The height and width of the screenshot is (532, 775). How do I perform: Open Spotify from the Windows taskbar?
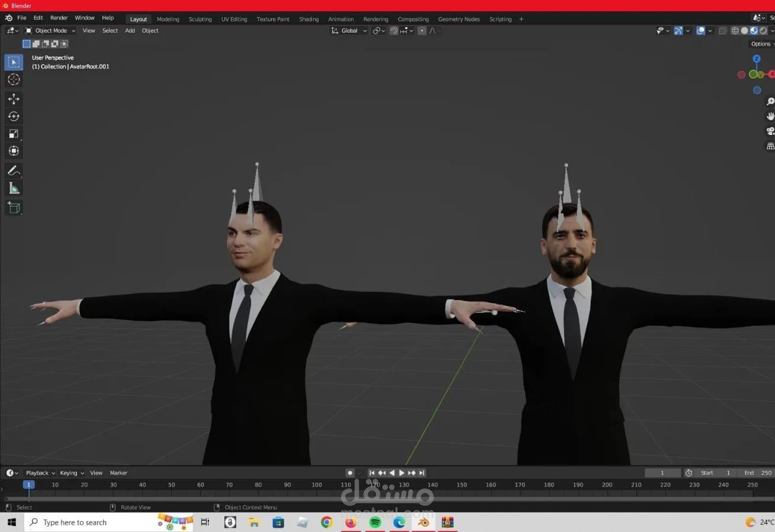pos(375,522)
